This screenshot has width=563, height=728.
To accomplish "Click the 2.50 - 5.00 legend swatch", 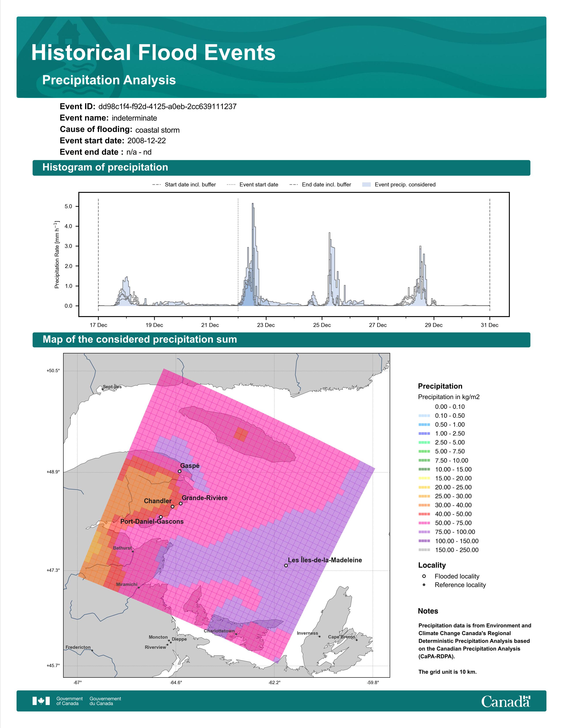I will [x=424, y=443].
